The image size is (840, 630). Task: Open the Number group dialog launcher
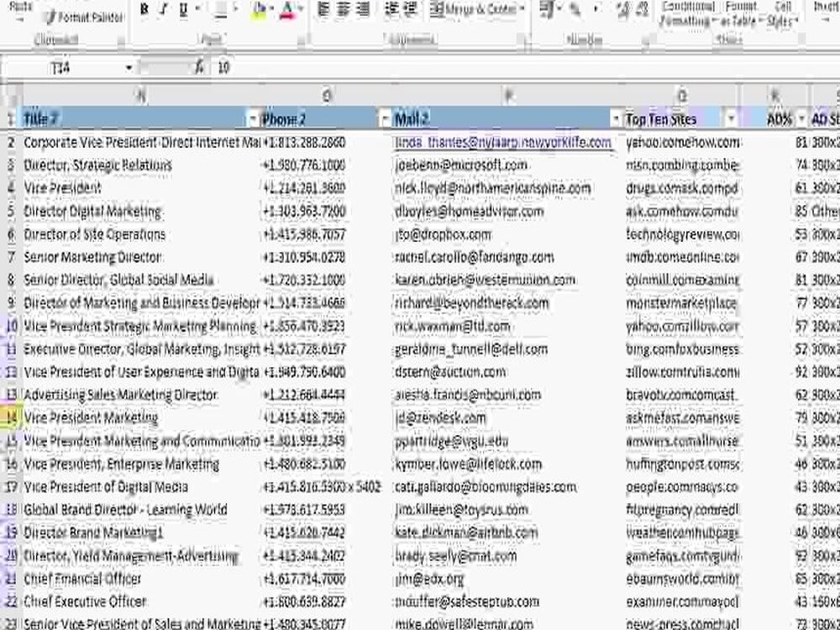[x=645, y=40]
